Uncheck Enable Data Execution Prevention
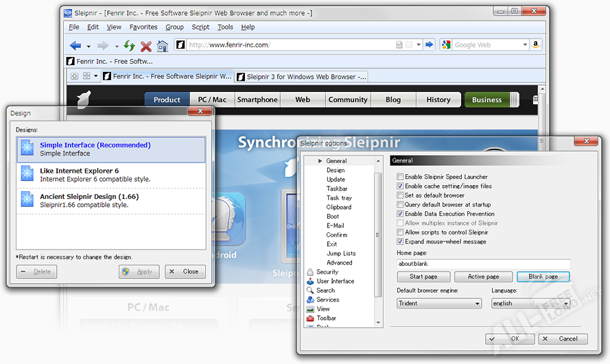 tap(400, 214)
